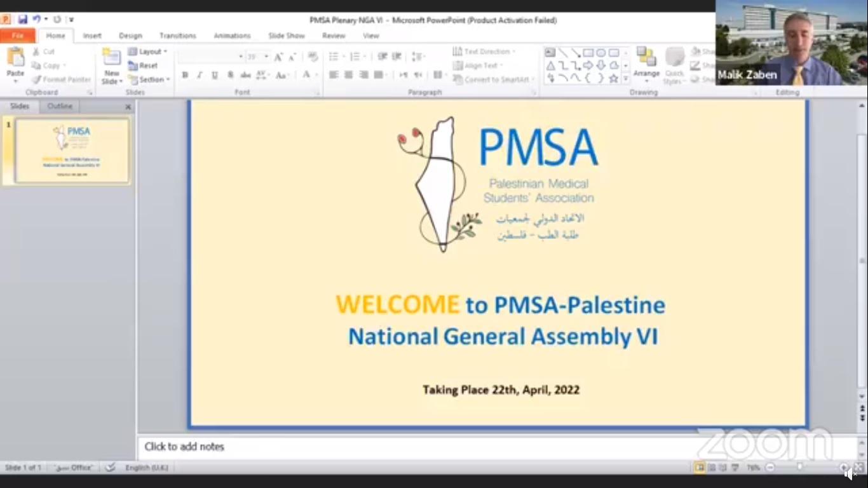The image size is (868, 488).
Task: Decrease font size with Shrink Font icon
Action: 292,57
